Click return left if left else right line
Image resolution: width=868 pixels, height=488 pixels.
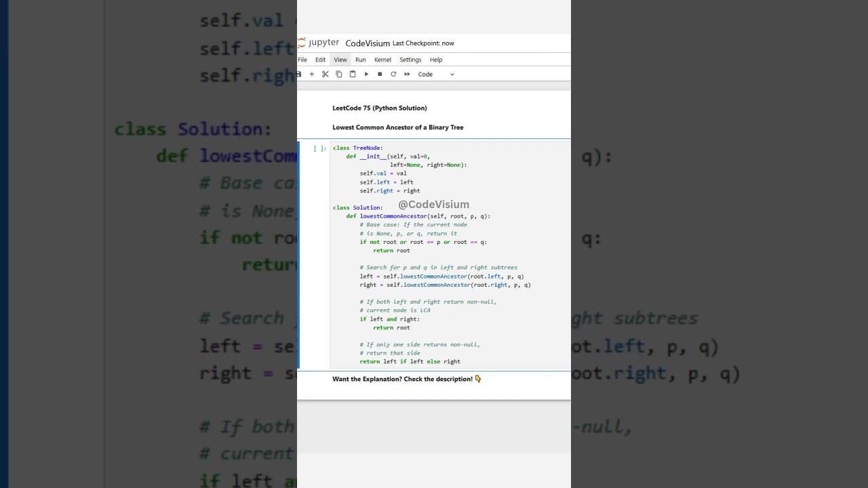click(410, 361)
